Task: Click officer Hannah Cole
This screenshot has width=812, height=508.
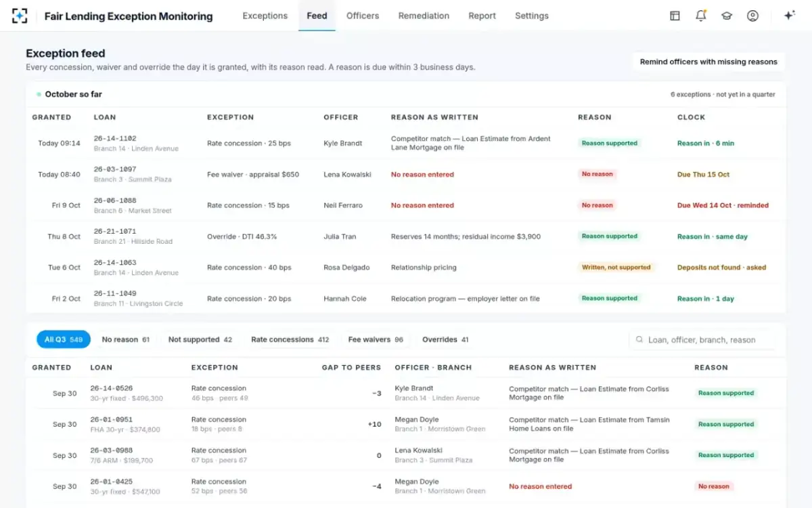Action: (x=344, y=299)
